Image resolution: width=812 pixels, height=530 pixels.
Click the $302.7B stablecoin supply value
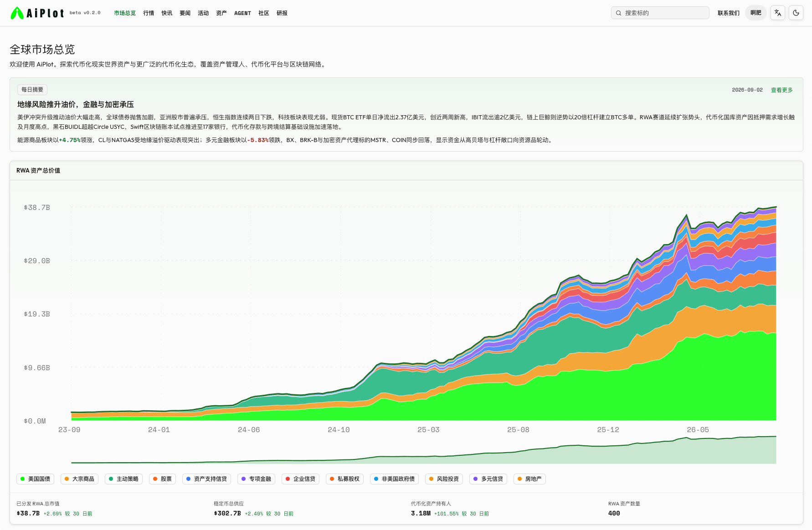[227, 514]
